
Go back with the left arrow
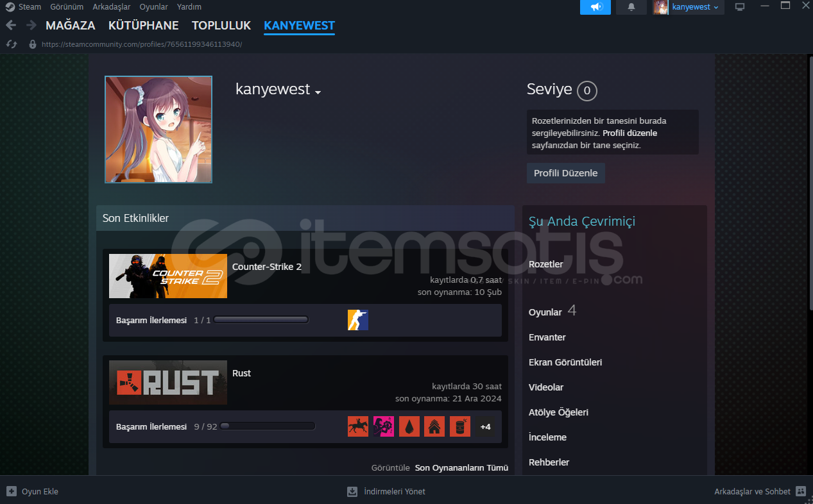click(10, 25)
